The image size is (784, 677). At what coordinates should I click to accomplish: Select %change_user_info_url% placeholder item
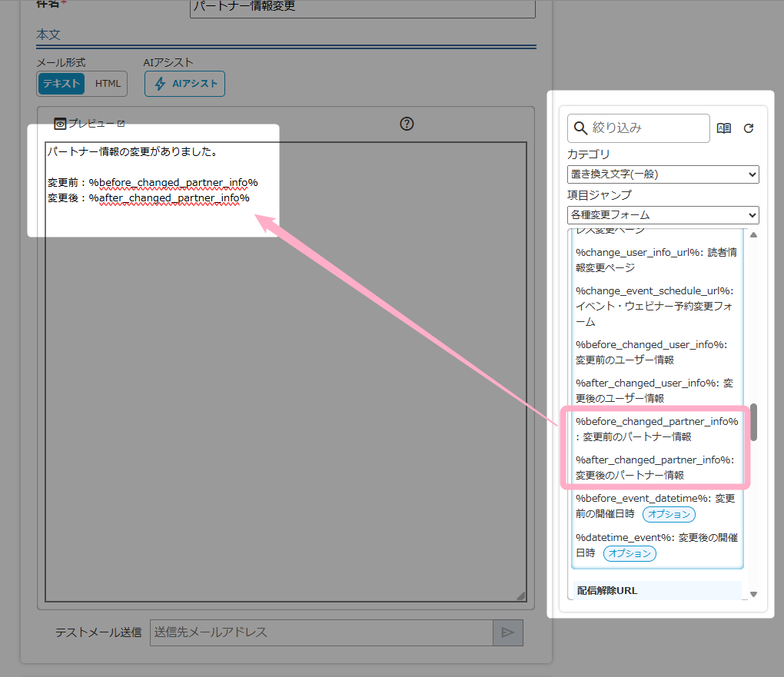[x=656, y=260]
